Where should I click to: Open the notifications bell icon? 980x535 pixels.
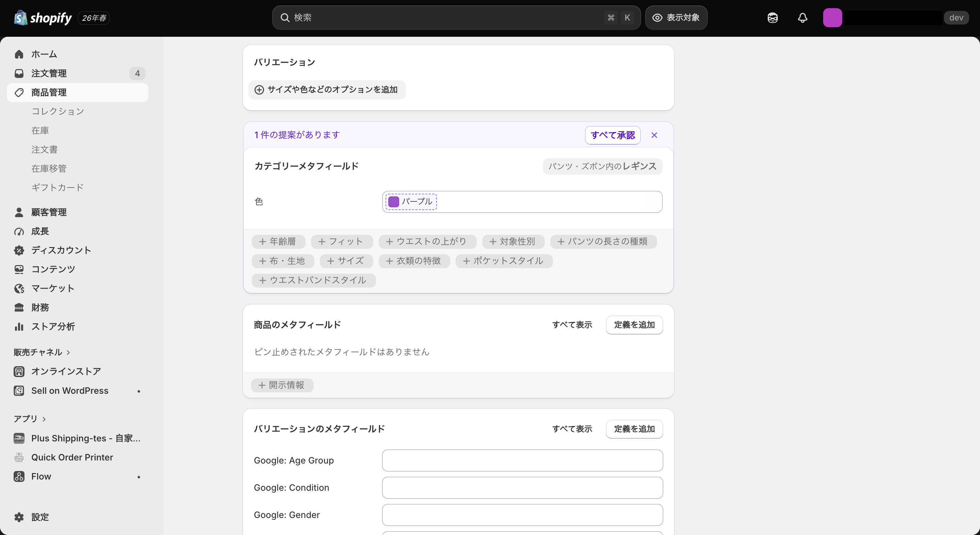pos(802,17)
